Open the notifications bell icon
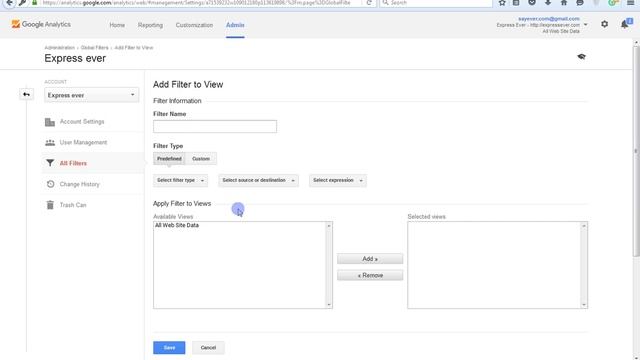Screen dimensions: 640x360 pyautogui.click(x=625, y=24)
